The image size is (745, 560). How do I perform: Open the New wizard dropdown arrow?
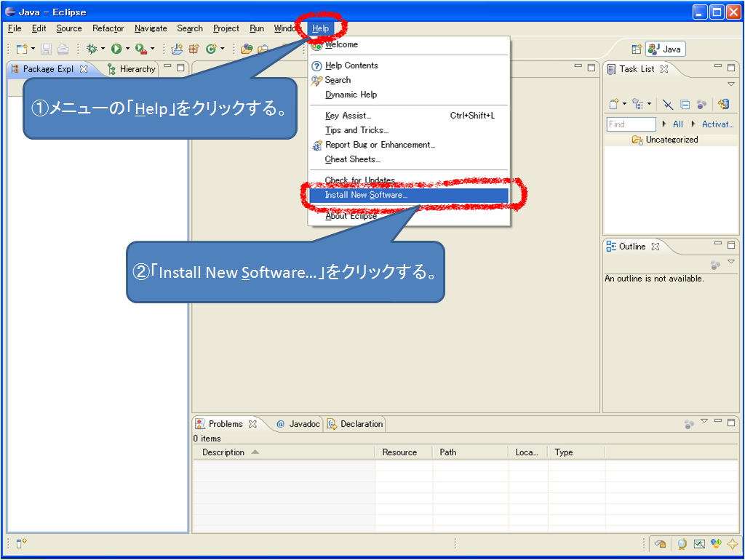click(33, 49)
